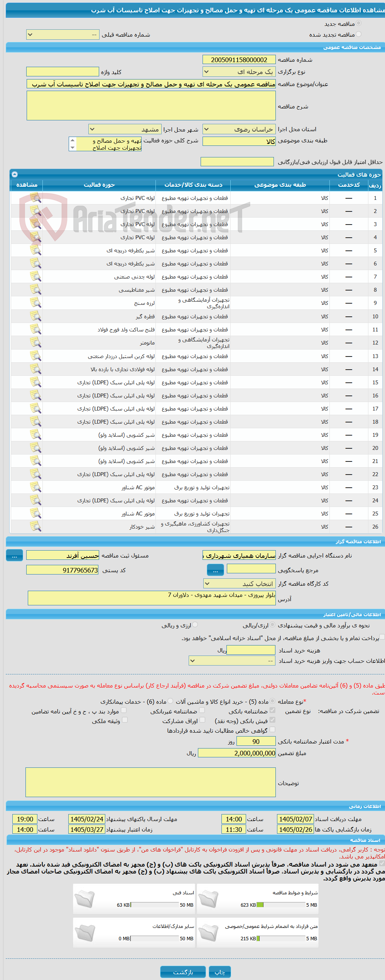Toggle non-bank guarantee checkbox (ضمانتنامه غیربانکی)

202,710
